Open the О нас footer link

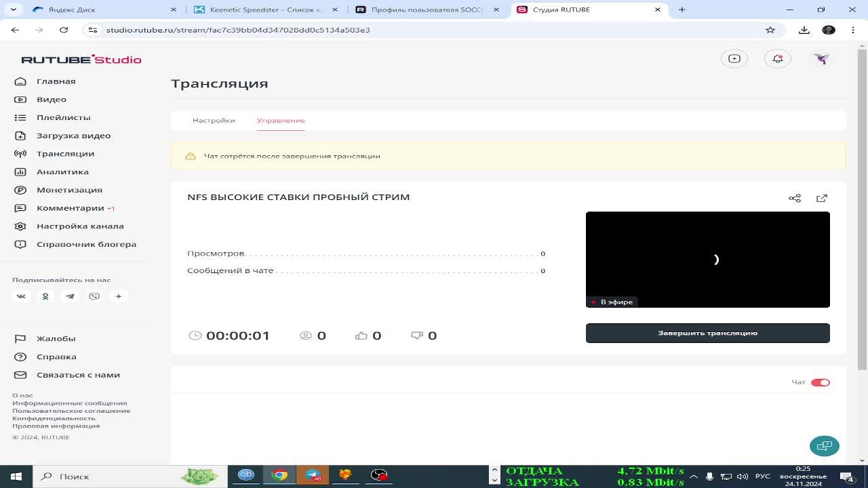(22, 395)
